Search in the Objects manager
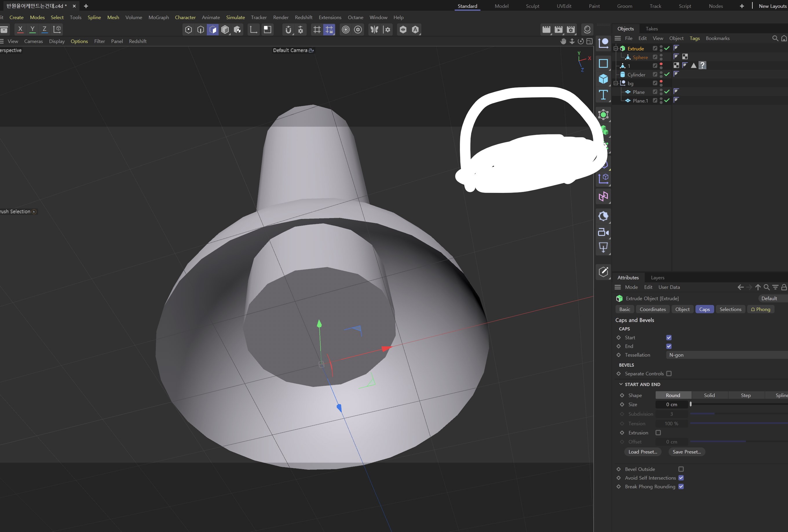 (x=775, y=38)
